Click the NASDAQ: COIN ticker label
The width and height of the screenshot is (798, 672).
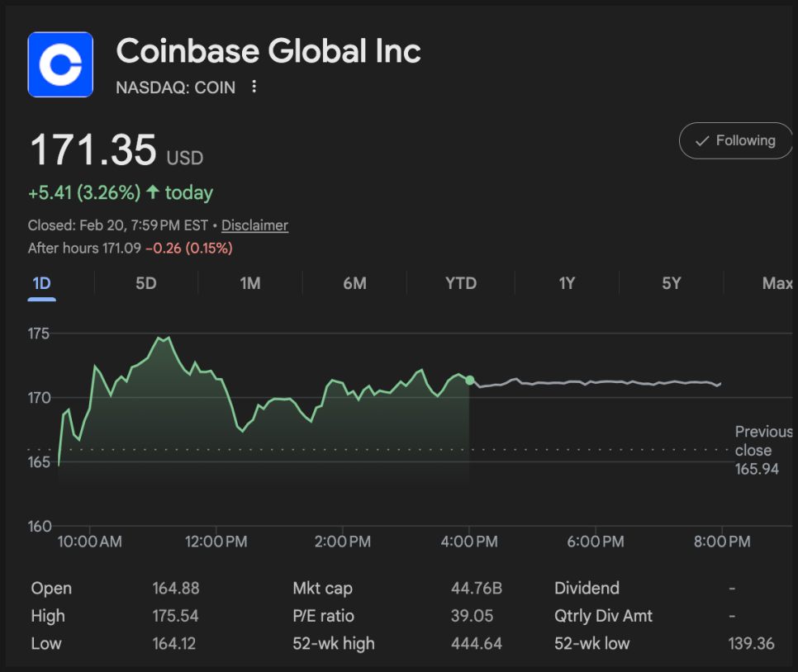175,88
